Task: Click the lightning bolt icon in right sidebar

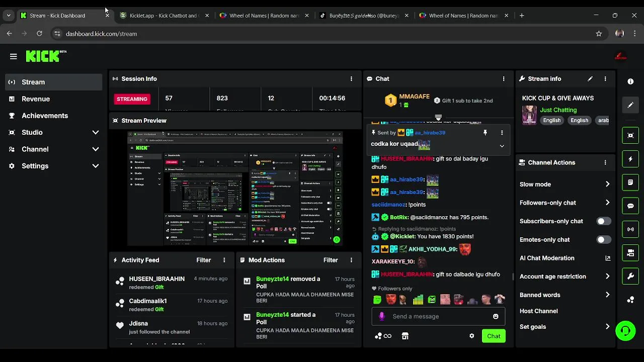Action: tap(630, 159)
